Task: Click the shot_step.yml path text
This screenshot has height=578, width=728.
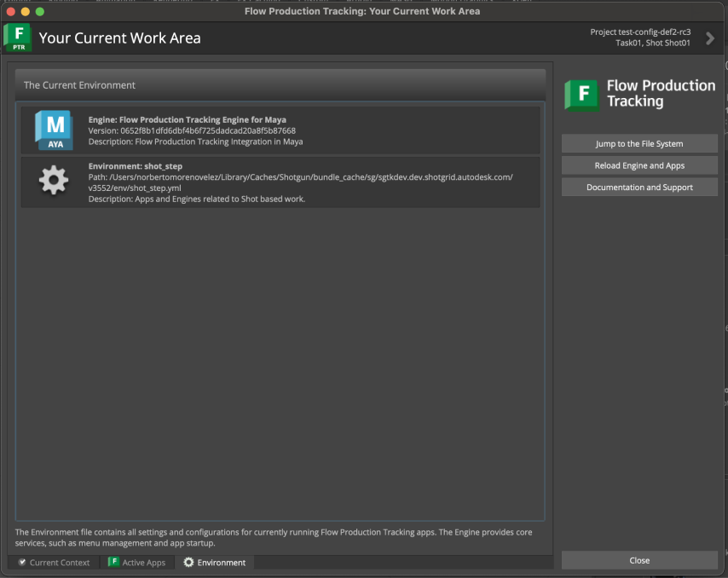Action: (x=300, y=182)
